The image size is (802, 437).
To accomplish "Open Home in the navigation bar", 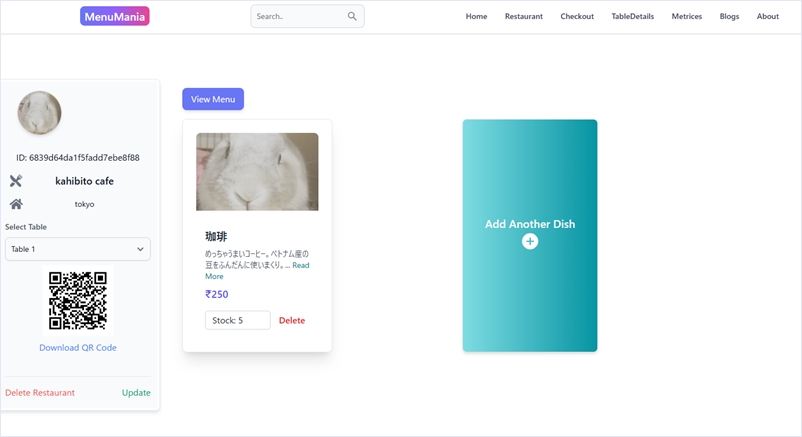I will 476,16.
